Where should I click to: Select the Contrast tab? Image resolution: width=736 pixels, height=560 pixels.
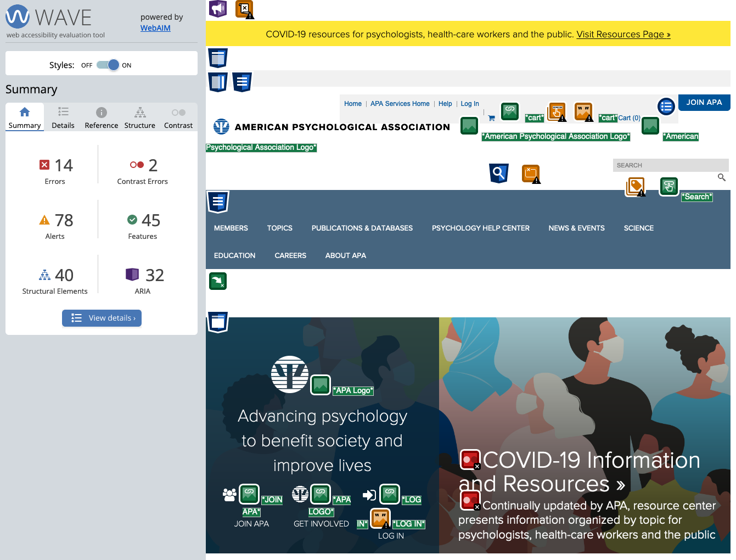tap(178, 118)
